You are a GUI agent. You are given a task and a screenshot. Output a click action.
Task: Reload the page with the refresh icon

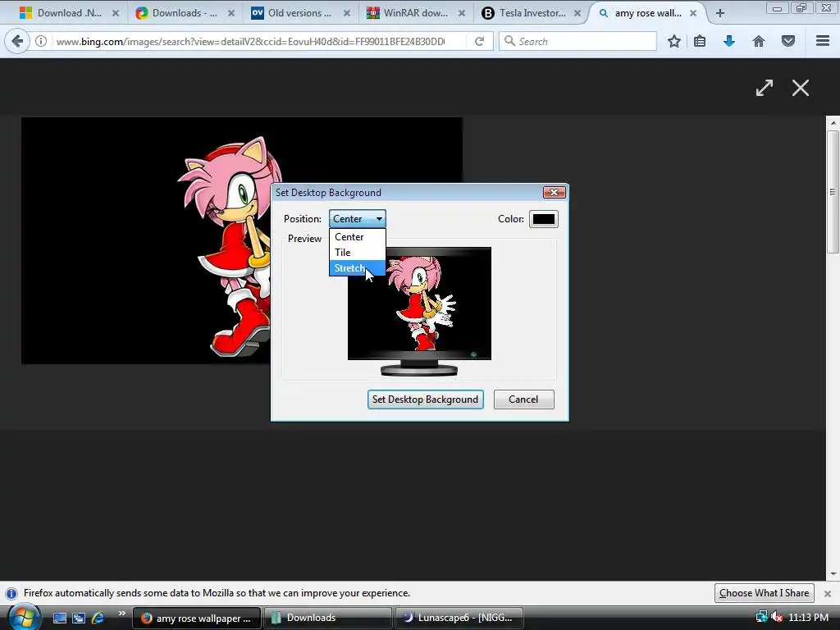pos(479,41)
